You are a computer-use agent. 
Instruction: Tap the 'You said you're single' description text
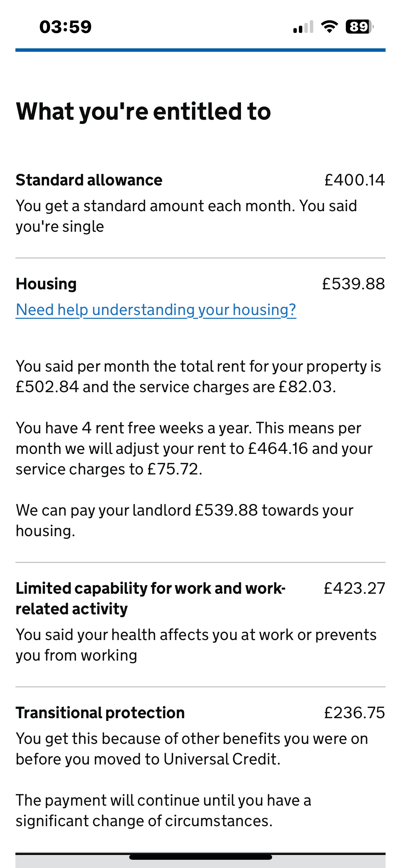tap(186, 216)
